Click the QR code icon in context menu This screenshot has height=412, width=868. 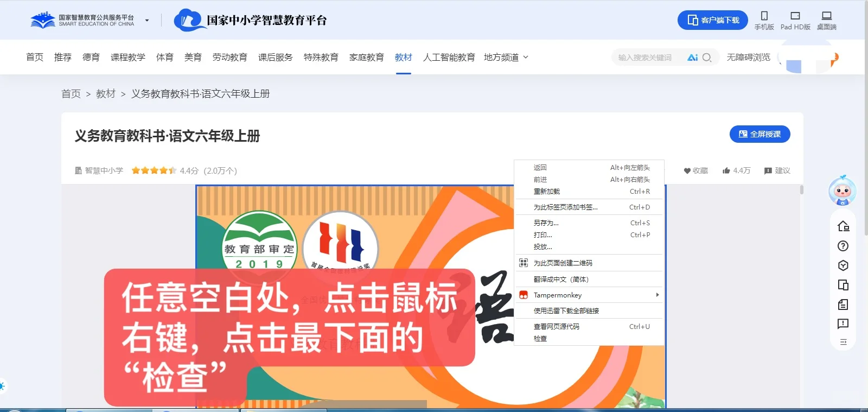[524, 263]
